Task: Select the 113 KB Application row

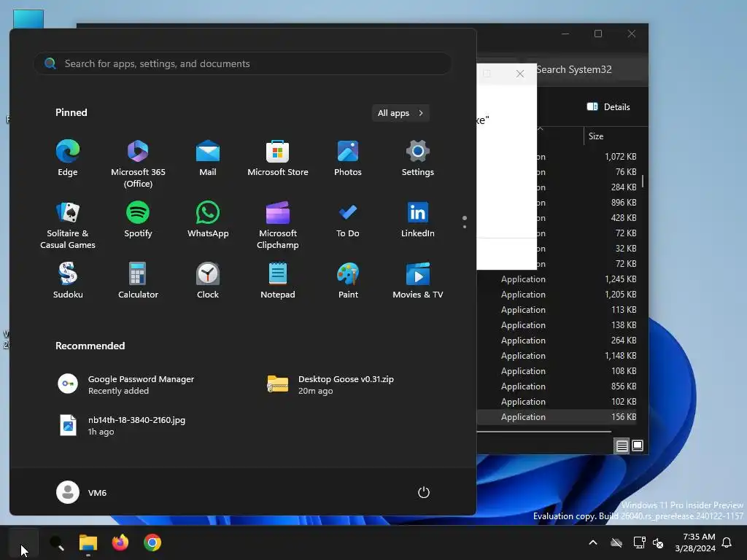Action: (x=557, y=309)
